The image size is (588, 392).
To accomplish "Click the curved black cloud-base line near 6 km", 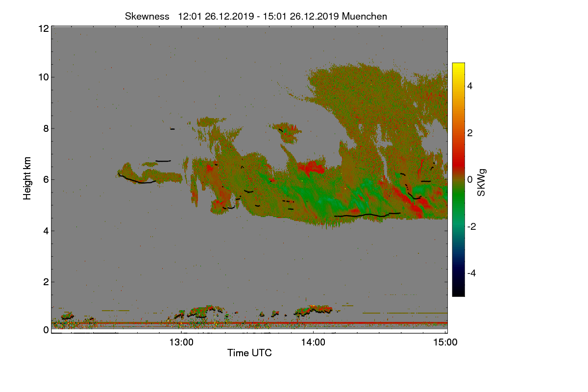I will (x=137, y=179).
